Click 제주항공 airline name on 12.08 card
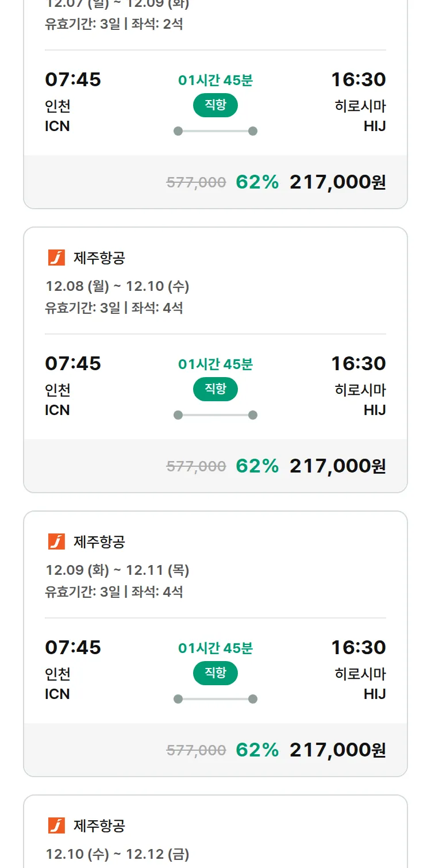Screen dimensions: 431x868 99,258
